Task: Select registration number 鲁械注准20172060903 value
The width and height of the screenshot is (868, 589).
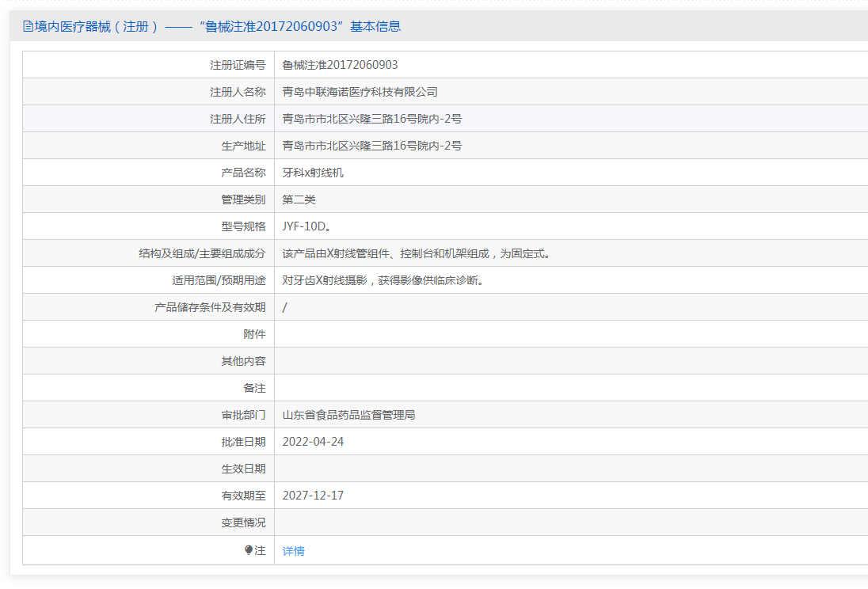Action: (x=340, y=65)
